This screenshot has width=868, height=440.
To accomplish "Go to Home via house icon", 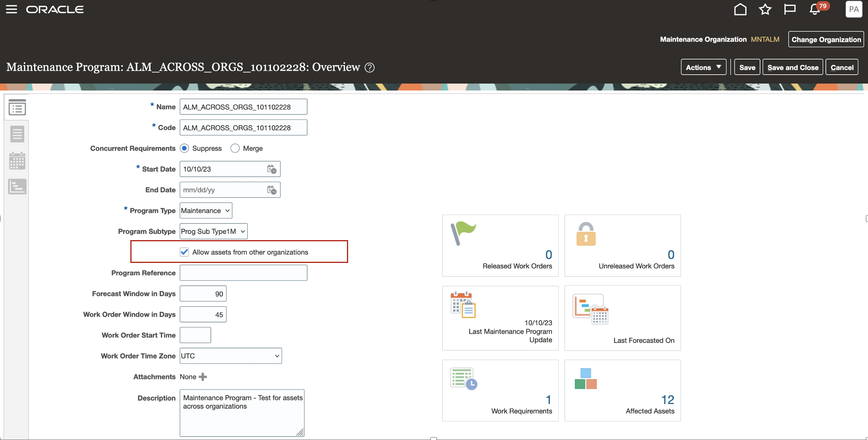I will pos(740,9).
